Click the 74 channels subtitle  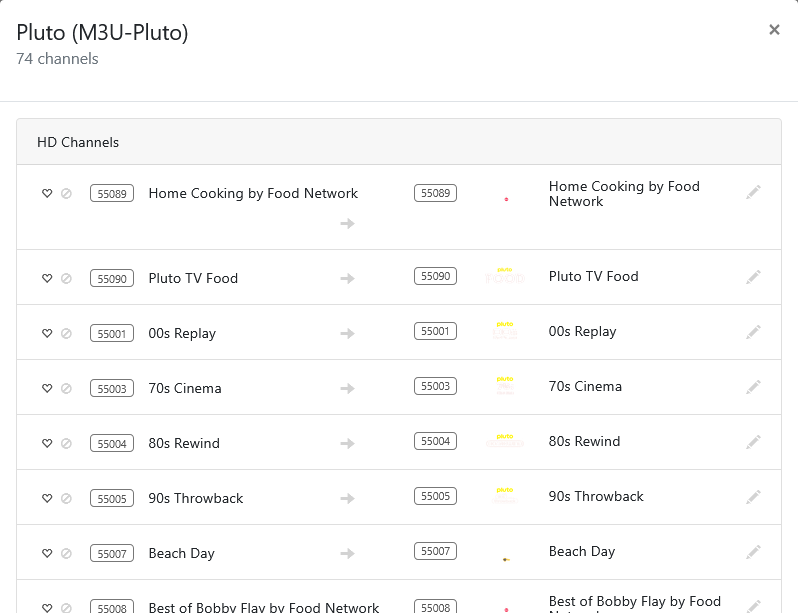pos(57,59)
